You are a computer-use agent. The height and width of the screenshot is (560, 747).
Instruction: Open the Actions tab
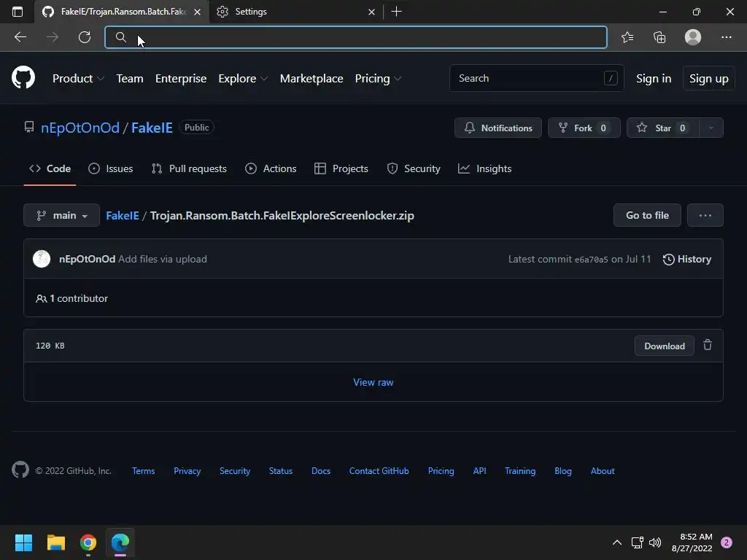click(x=271, y=168)
